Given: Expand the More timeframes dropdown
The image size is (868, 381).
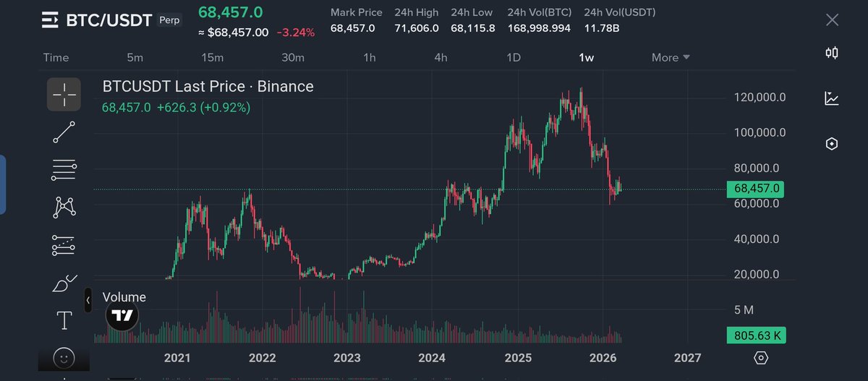Looking at the screenshot, I should pos(671,58).
